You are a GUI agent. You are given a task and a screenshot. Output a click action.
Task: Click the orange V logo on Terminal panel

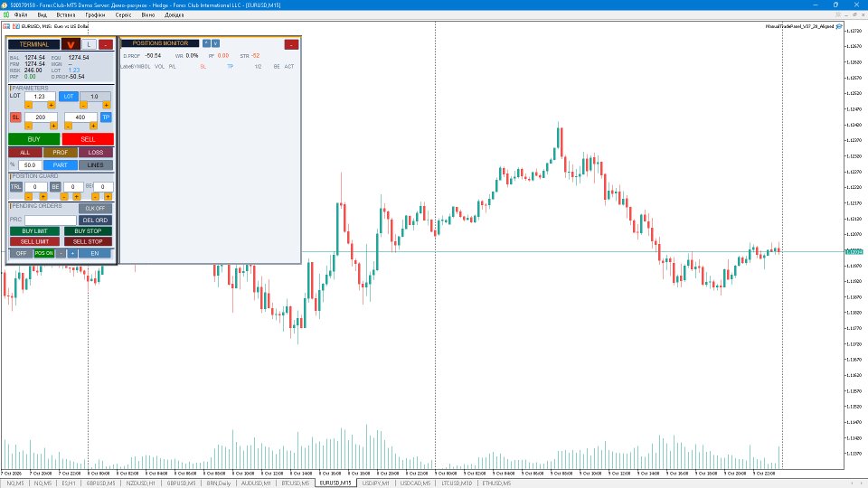coord(71,44)
